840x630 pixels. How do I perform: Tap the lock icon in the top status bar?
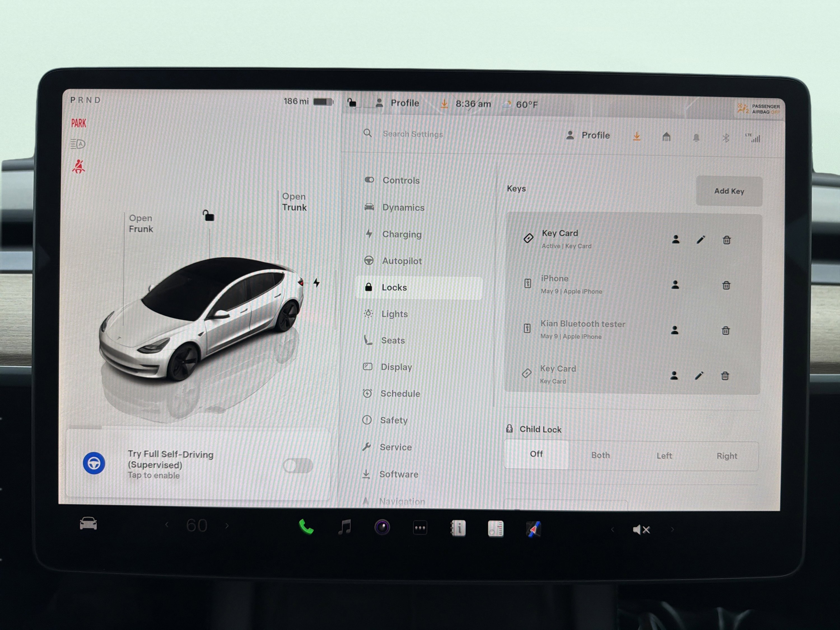click(x=352, y=102)
